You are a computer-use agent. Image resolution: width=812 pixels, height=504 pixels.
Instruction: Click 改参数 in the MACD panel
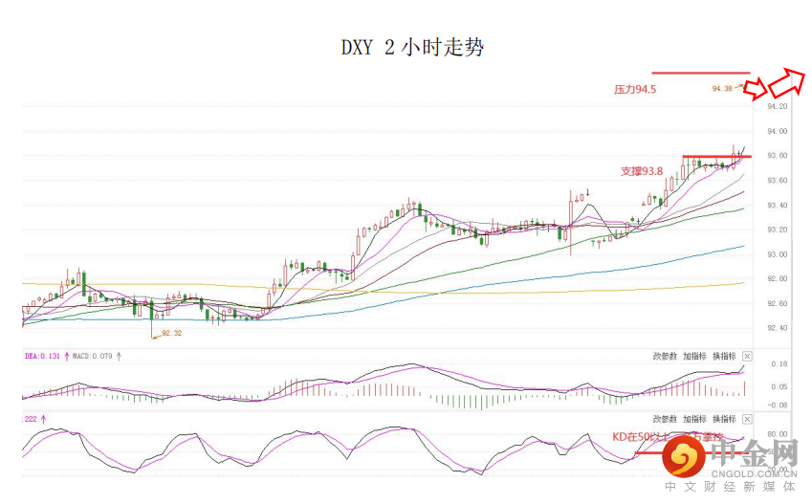pos(665,357)
